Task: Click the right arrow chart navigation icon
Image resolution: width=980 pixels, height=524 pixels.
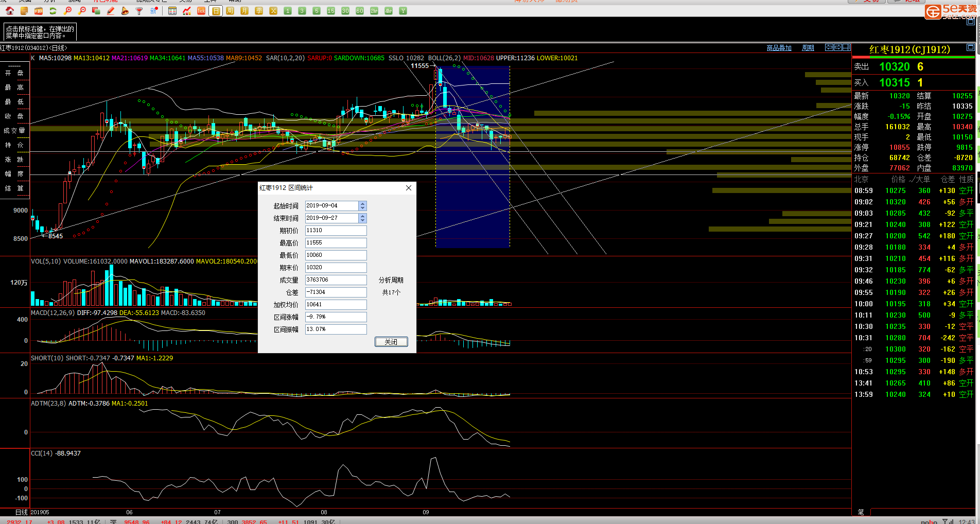Action: tap(838, 47)
